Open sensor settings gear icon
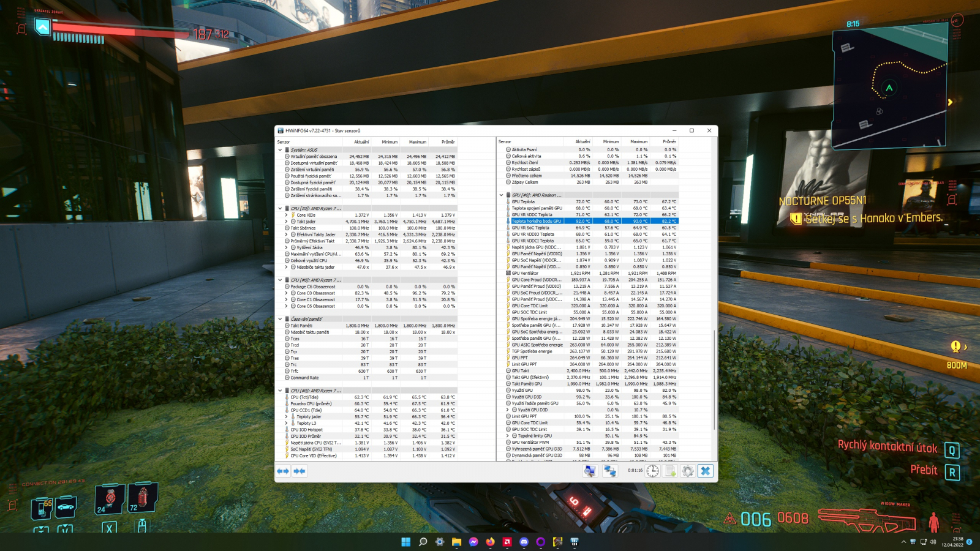Viewport: 980px width, 551px height. point(688,471)
